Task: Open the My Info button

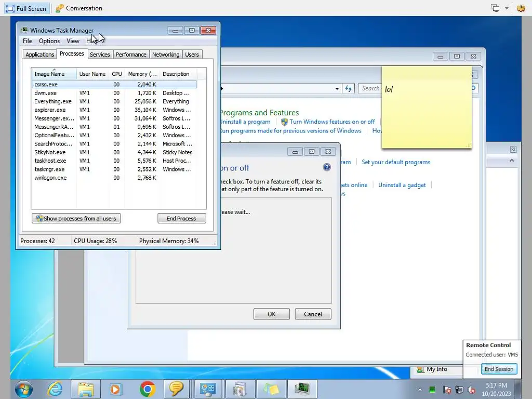Action: coord(437,369)
